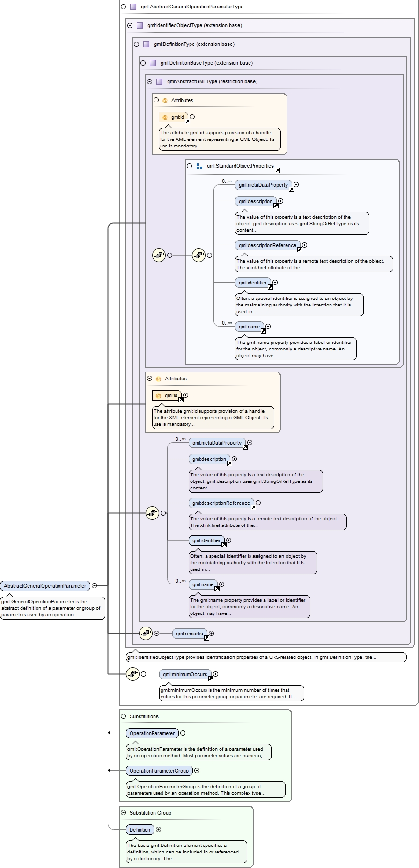The width and height of the screenshot is (419, 868).
Task: Collapse the Substitution Group panel
Action: 124,813
